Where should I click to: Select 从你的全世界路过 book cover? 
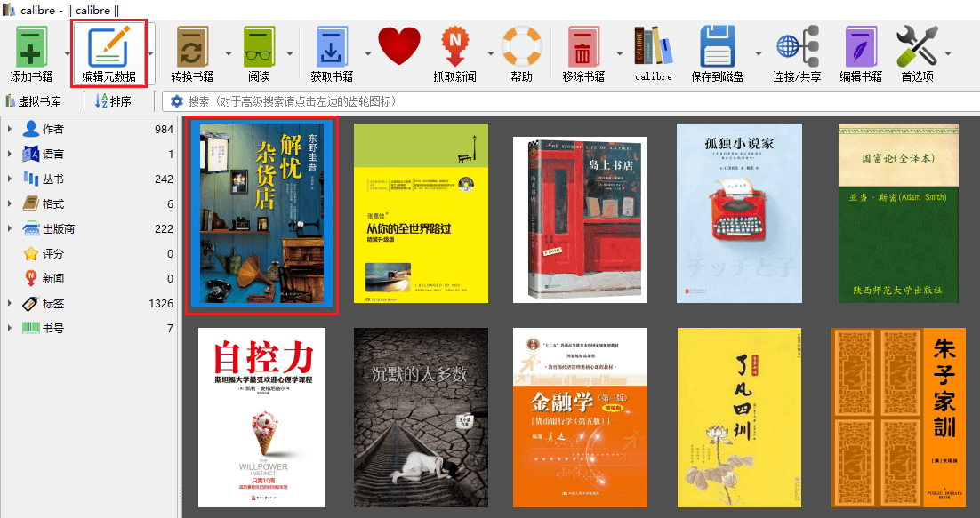(421, 213)
